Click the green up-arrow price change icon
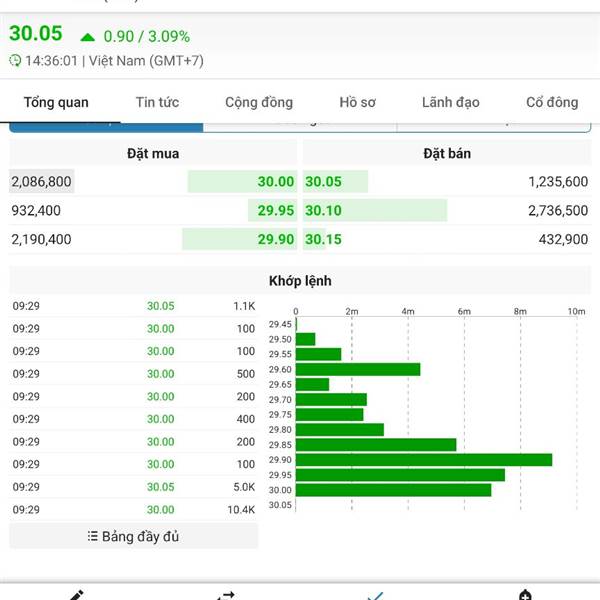The image size is (600, 600). tap(88, 37)
